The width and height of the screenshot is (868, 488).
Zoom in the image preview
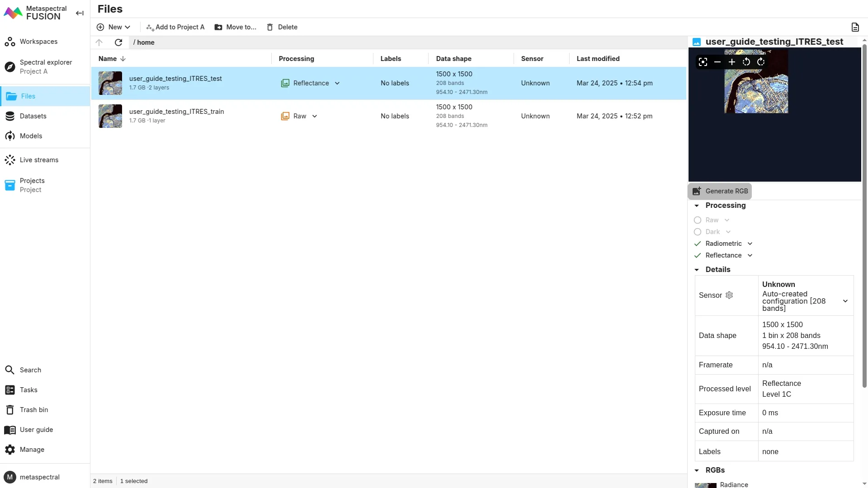pos(732,62)
